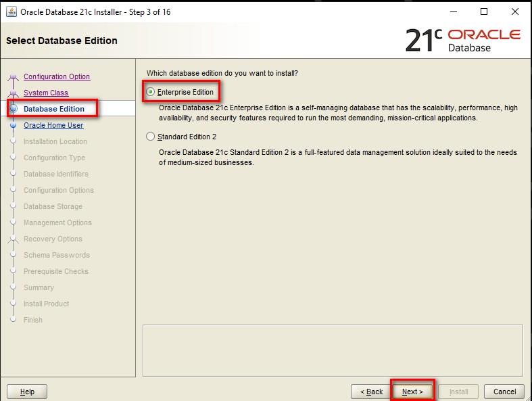
Task: Click the Install Product step label
Action: point(46,304)
